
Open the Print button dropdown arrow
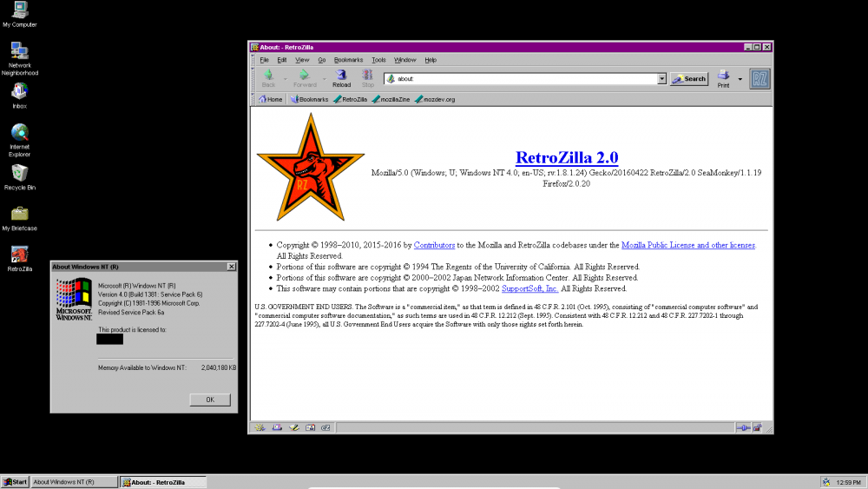[740, 79]
